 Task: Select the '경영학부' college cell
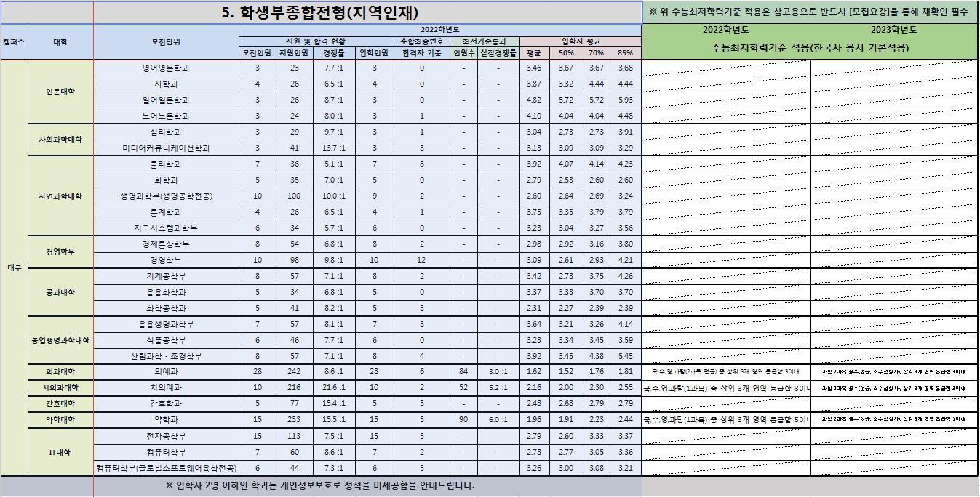(x=60, y=252)
